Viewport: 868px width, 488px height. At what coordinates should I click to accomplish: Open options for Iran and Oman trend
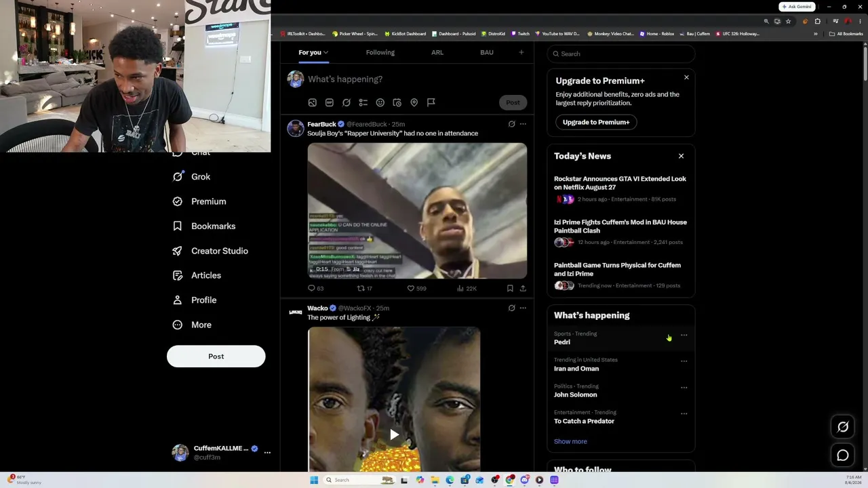(684, 361)
